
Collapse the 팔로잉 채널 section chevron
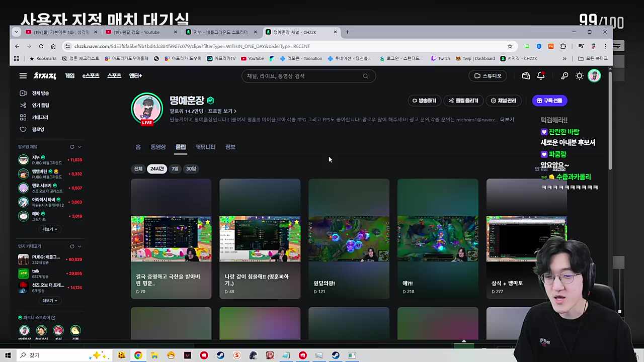79,146
